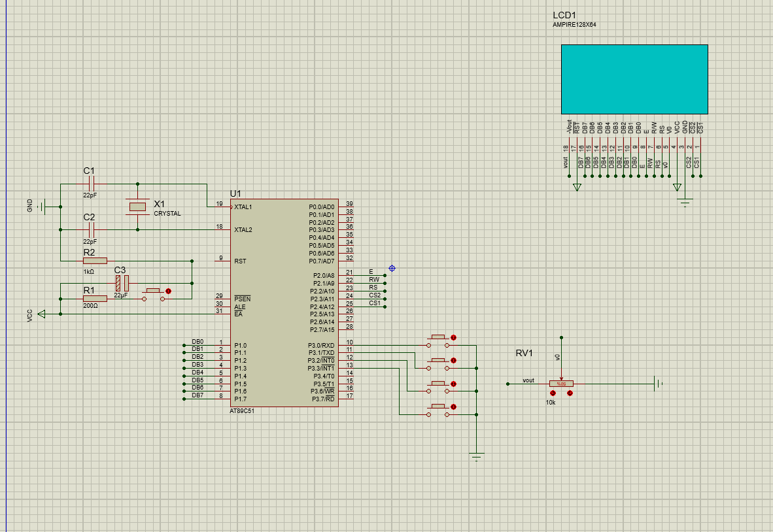The width and height of the screenshot is (773, 532).
Task: Click the 200Ω value under R1
Action: (x=91, y=306)
